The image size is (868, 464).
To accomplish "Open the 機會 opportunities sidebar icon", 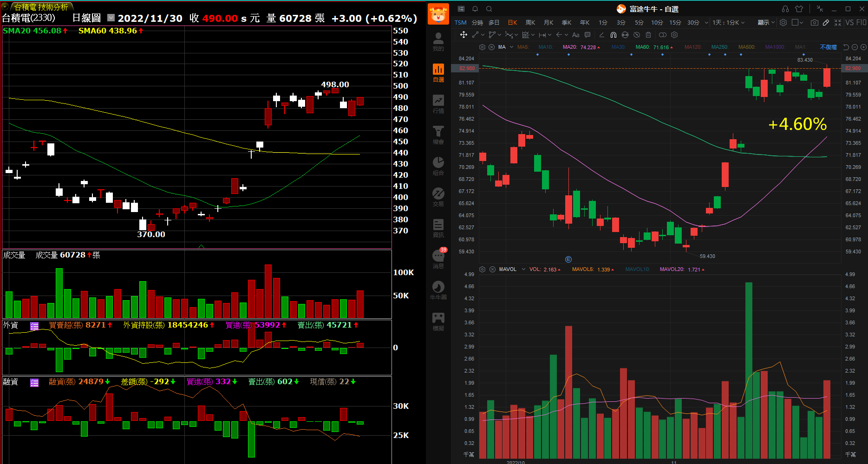I will [438, 135].
